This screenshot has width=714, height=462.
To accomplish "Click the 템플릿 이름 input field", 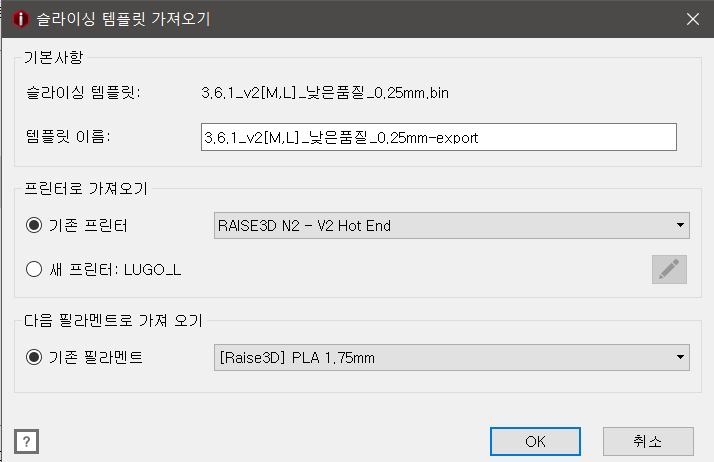I will point(439,137).
